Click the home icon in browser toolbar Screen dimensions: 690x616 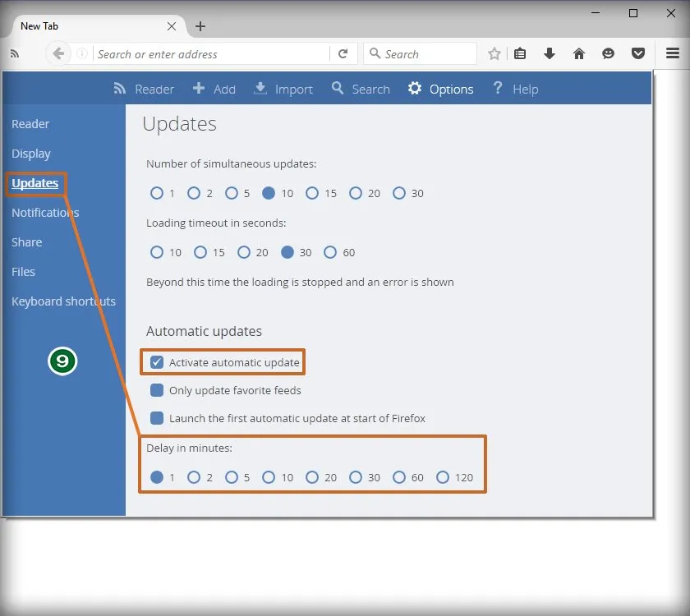tap(578, 53)
